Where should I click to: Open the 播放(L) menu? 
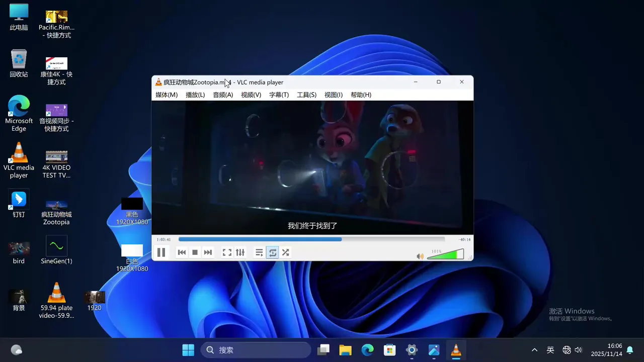[195, 95]
